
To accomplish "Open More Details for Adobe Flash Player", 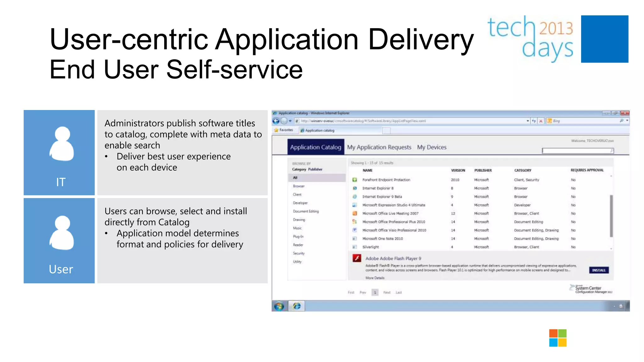I will (375, 278).
